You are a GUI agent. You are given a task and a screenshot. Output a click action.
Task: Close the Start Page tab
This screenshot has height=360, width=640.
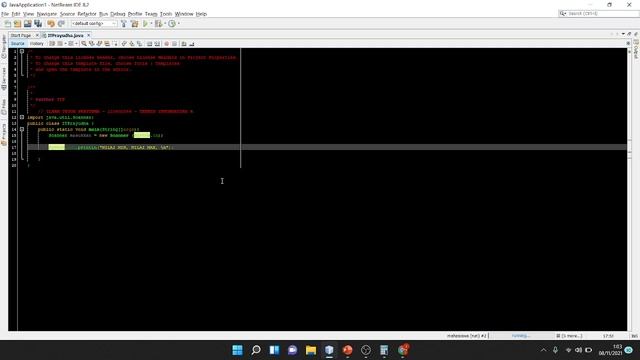coord(37,36)
